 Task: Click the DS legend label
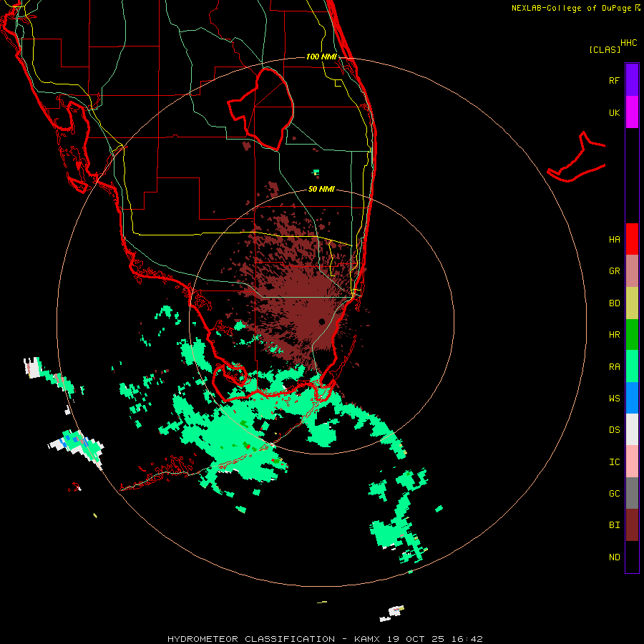(x=614, y=430)
